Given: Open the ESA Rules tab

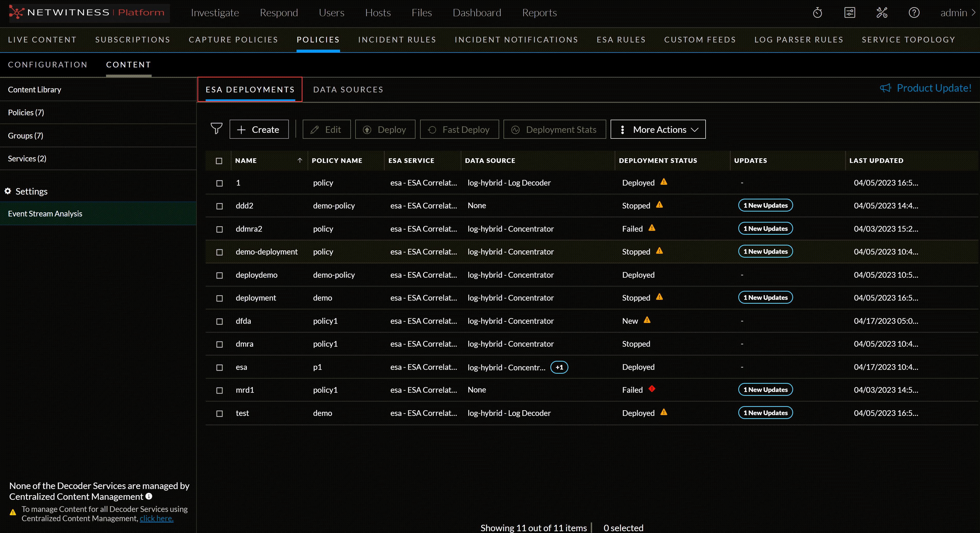Looking at the screenshot, I should (621, 40).
